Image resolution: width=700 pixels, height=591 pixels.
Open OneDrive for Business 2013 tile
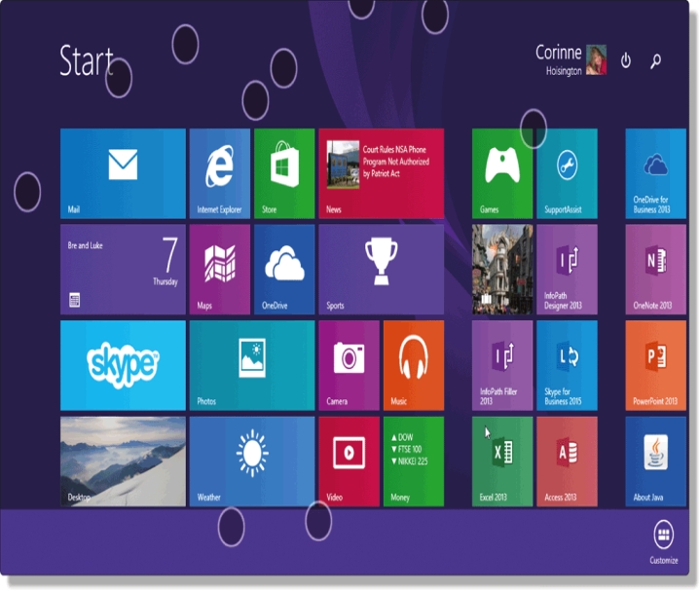656,173
